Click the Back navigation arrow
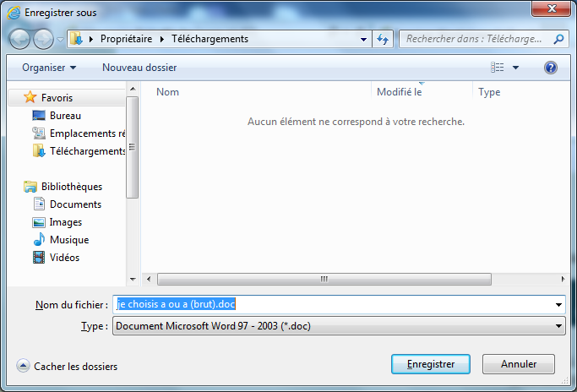577x392 pixels. pyautogui.click(x=19, y=39)
